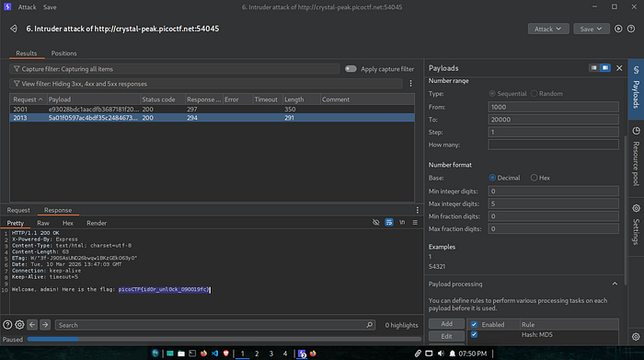Switch to the Positions tab
The width and height of the screenshot is (644, 360).
pyautogui.click(x=63, y=53)
